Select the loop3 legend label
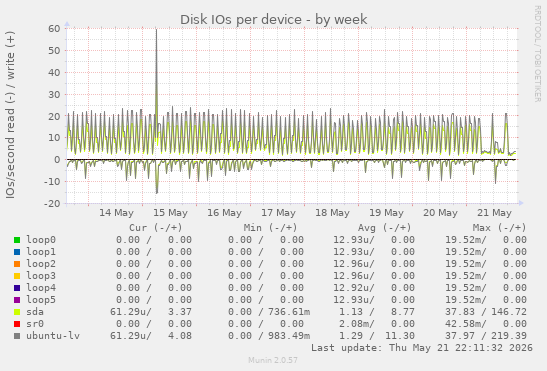547x371 pixels. pos(41,276)
